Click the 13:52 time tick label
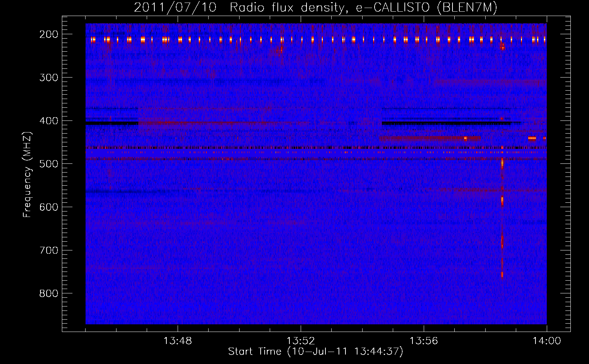This screenshot has width=589, height=364. pos(301,341)
